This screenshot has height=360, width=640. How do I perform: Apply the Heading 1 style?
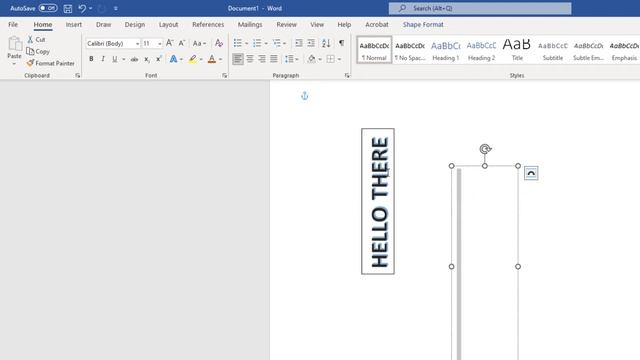pyautogui.click(x=446, y=50)
